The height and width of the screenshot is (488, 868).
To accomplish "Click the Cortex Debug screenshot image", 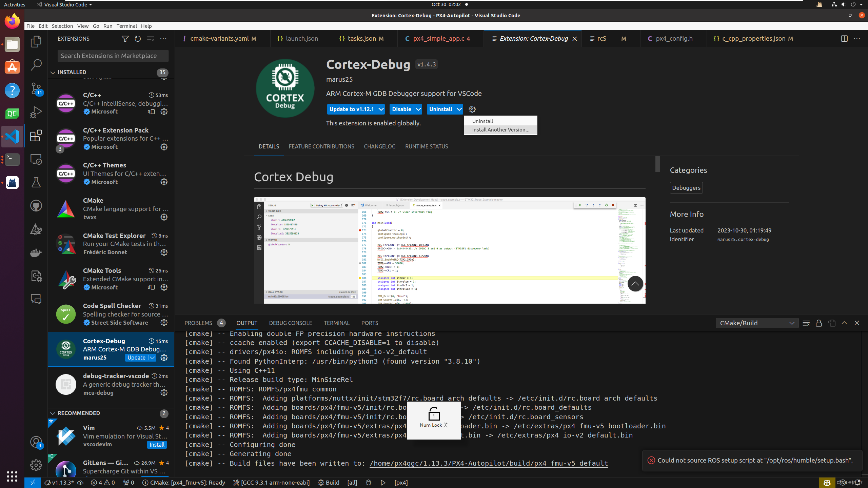I will click(x=450, y=250).
